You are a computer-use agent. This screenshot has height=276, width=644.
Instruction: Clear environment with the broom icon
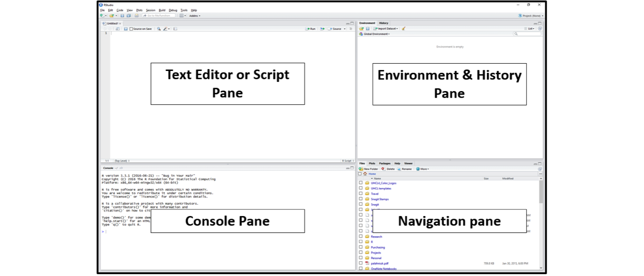pyautogui.click(x=403, y=29)
